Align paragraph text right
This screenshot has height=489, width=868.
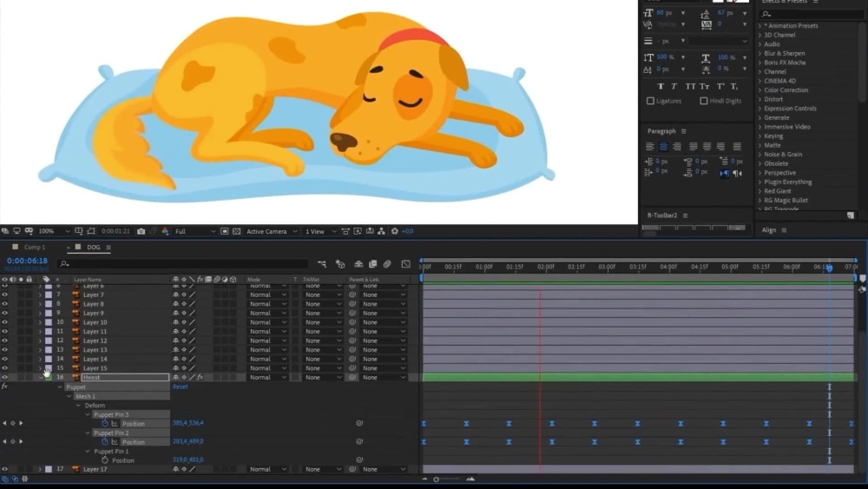point(676,147)
